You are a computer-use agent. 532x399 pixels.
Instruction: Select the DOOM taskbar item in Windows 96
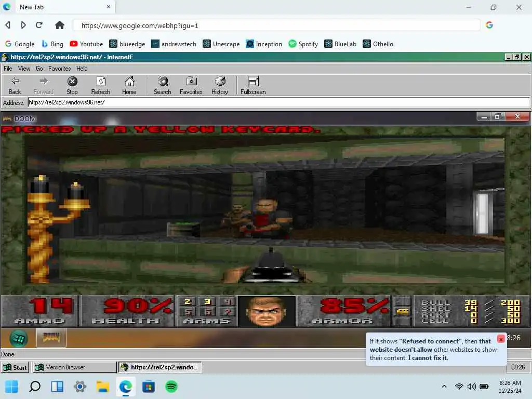click(x=51, y=338)
